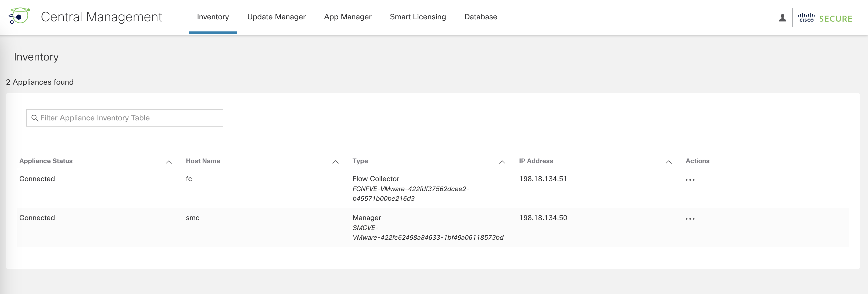868x294 pixels.
Task: Click IP address 198.18.134.50
Action: (543, 218)
